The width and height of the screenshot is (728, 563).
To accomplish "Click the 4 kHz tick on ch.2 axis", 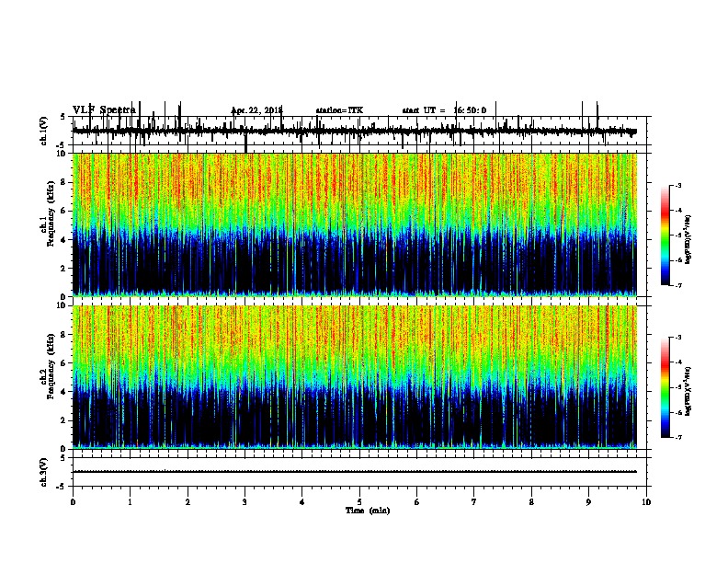I will click(x=64, y=392).
